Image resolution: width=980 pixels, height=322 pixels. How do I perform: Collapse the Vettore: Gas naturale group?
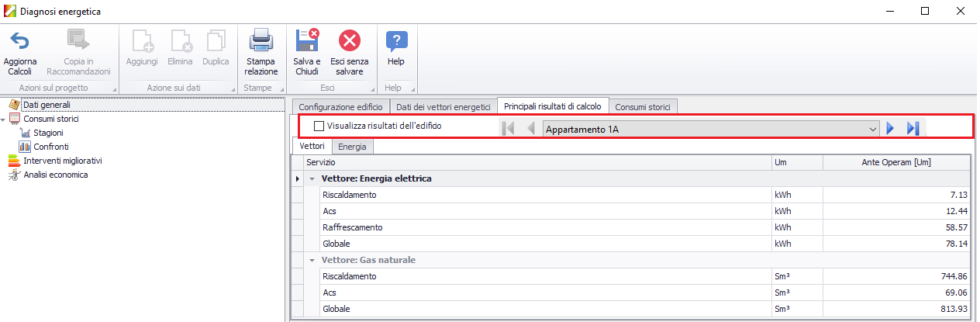[312, 260]
